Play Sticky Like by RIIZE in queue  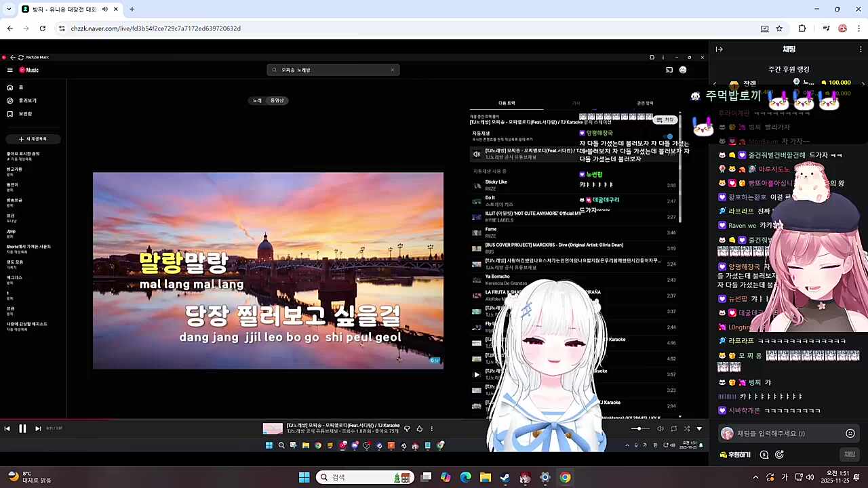coord(574,185)
